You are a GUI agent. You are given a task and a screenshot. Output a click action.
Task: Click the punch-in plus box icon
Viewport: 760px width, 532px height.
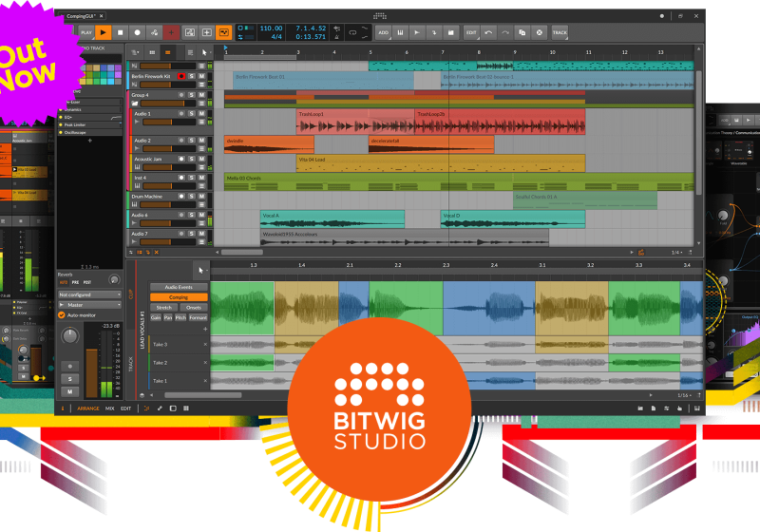point(206,32)
